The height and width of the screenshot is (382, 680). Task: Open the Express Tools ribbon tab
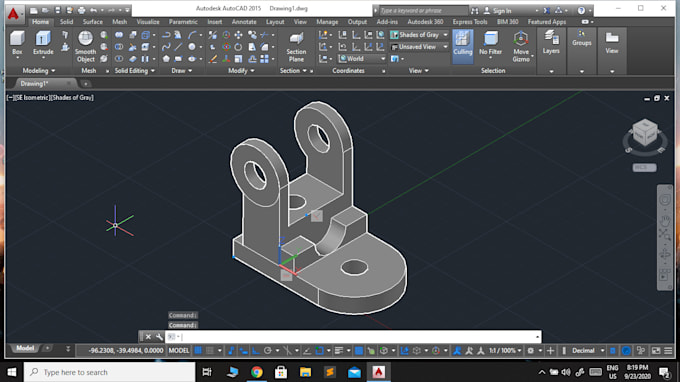click(x=470, y=22)
